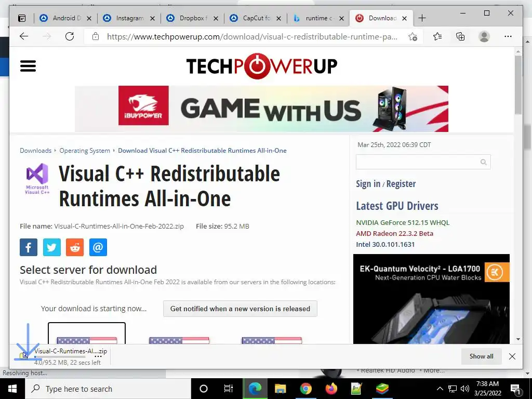Share the page on Reddit

(x=75, y=247)
